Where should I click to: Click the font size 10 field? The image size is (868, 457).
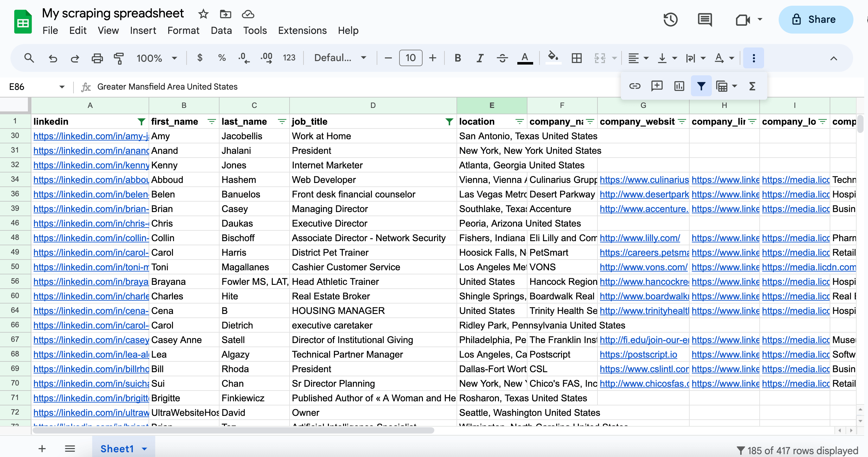click(x=411, y=58)
